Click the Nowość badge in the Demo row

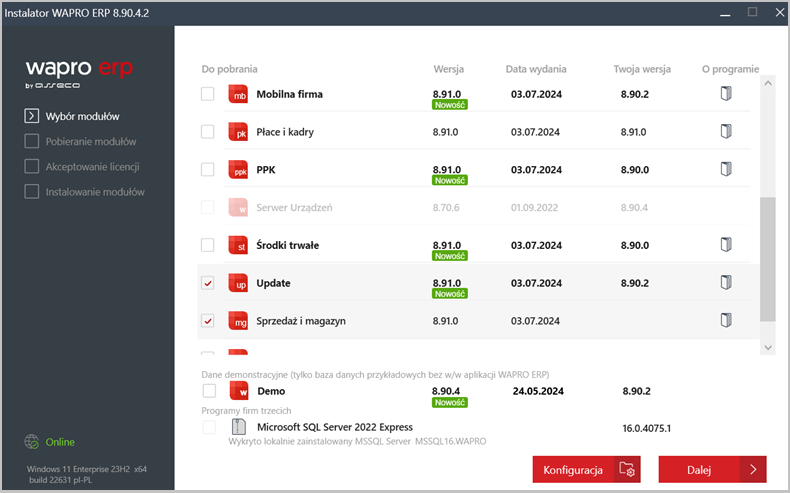tap(449, 402)
